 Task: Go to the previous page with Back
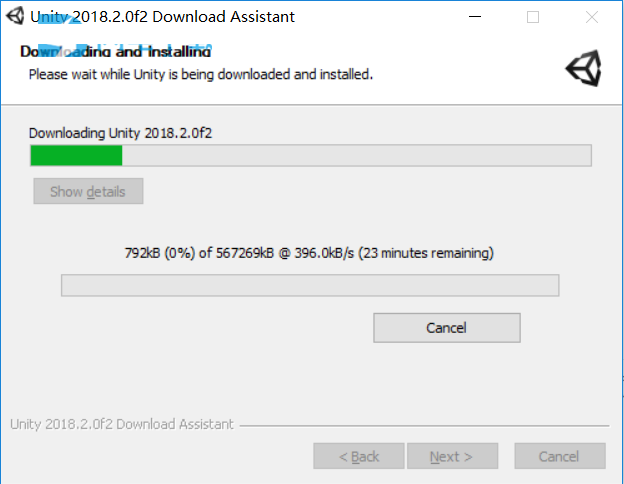[x=359, y=456]
